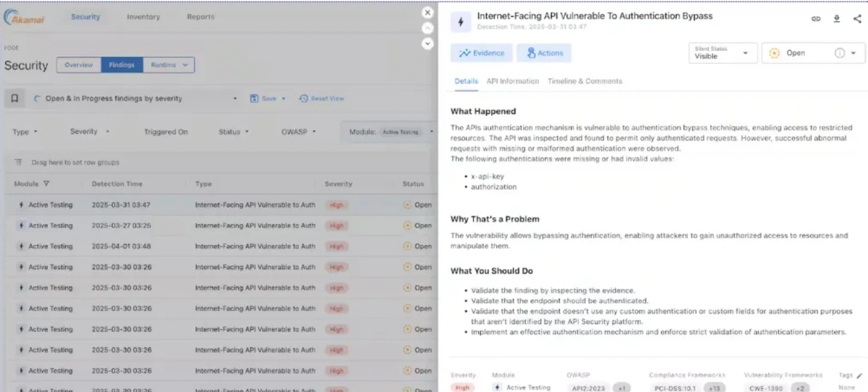Expand the Save dropdown arrow
The height and width of the screenshot is (392, 868).
click(283, 98)
